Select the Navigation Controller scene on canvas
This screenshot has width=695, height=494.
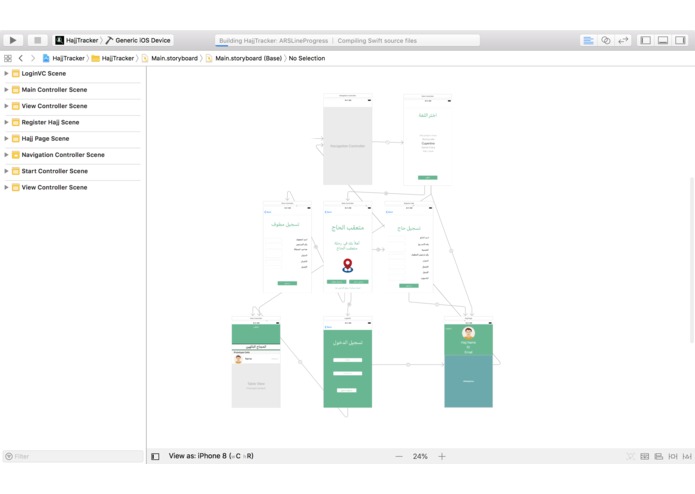[348, 140]
